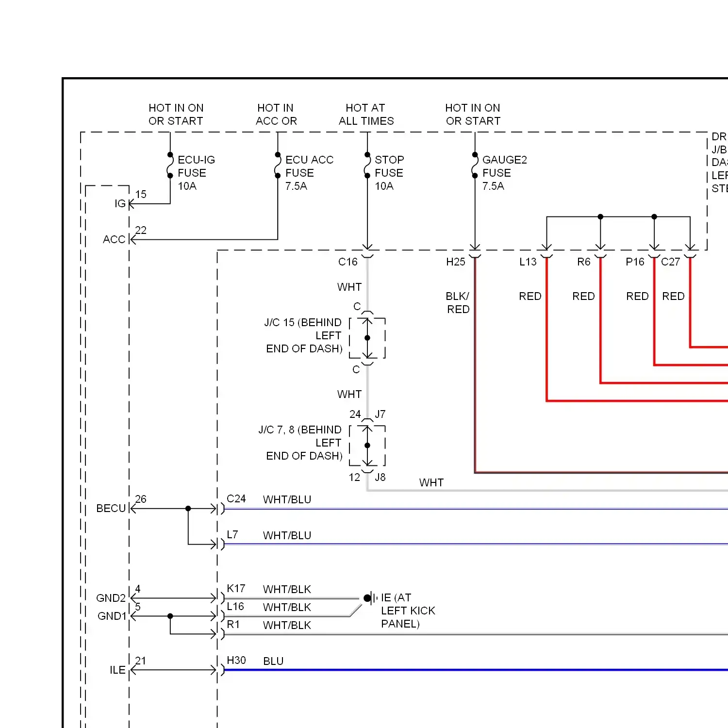This screenshot has width=728, height=728.
Task: Click the J/C 7, 8 junction connector symbol
Action: (367, 446)
